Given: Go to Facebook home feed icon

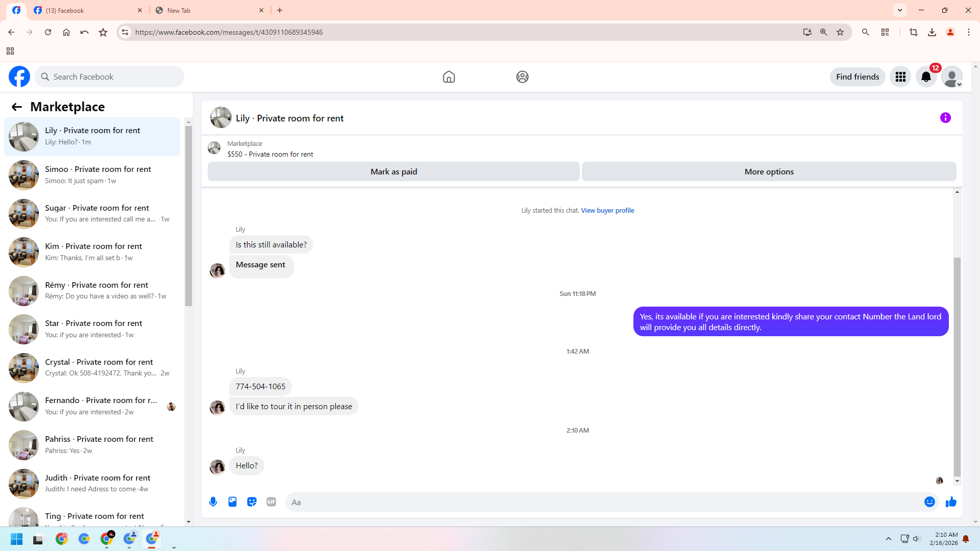Looking at the screenshot, I should [x=449, y=77].
